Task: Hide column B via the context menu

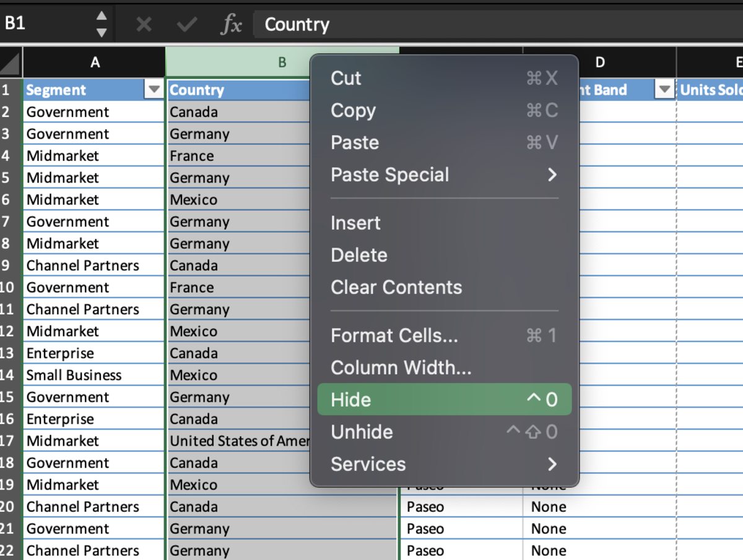Action: click(x=350, y=399)
